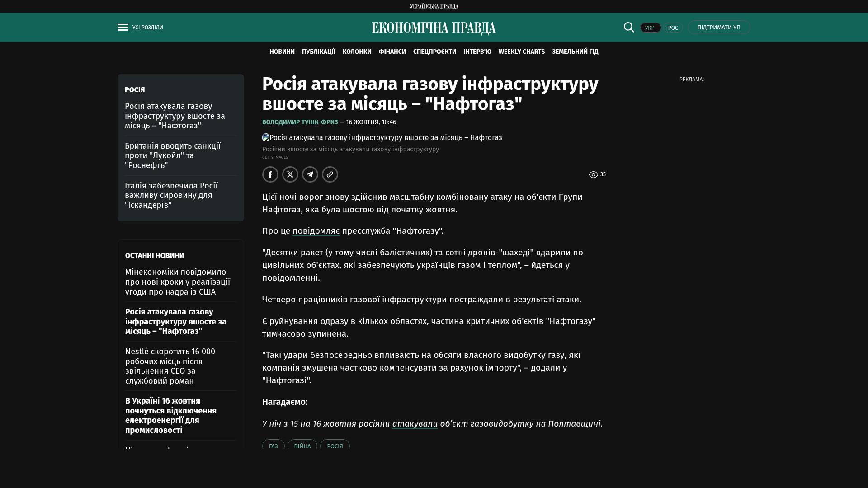Screen dimensions: 868x488
Task: Follow the повідомляє hyperlink
Action: tap(316, 231)
